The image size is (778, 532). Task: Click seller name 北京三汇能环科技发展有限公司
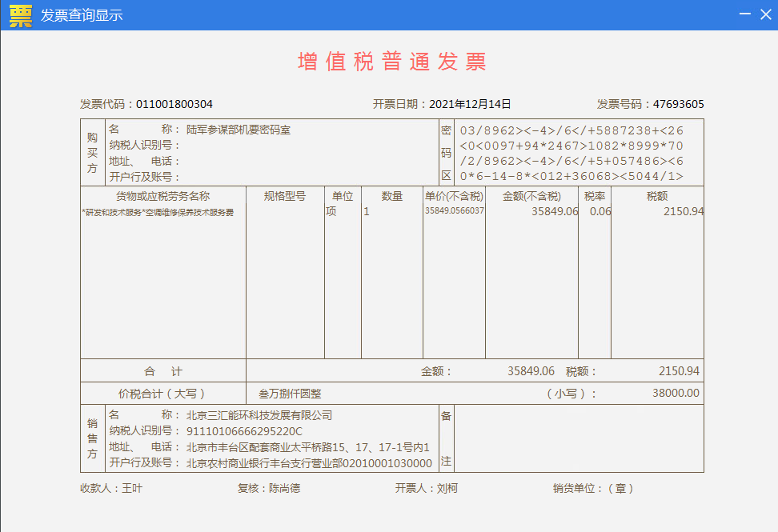(259, 416)
